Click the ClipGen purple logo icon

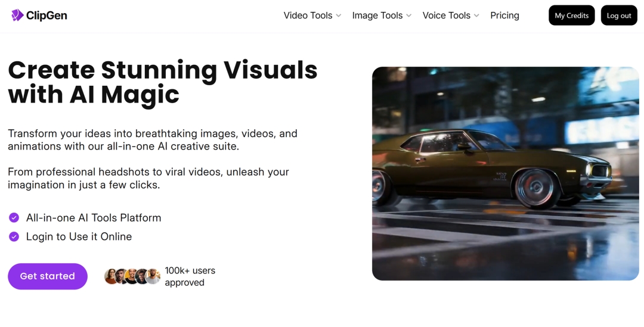click(17, 15)
